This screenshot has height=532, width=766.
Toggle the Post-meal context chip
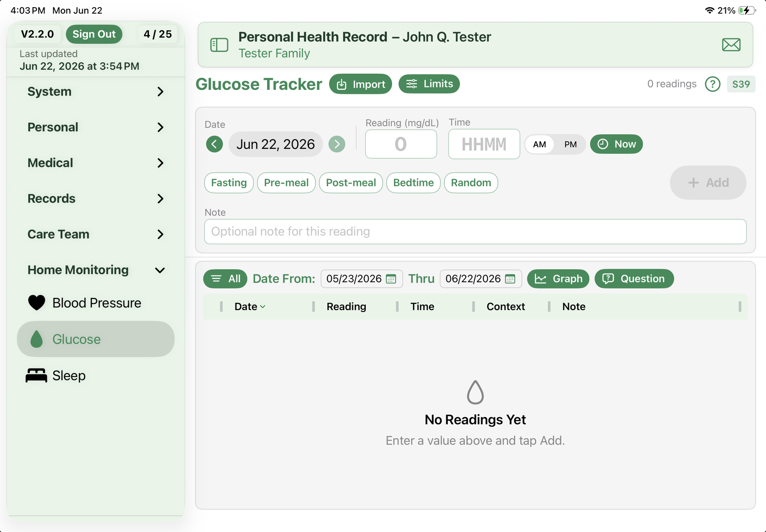351,183
